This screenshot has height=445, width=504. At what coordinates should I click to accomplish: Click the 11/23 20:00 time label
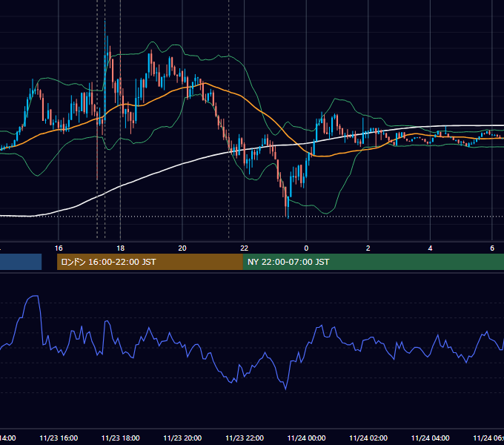point(182,438)
